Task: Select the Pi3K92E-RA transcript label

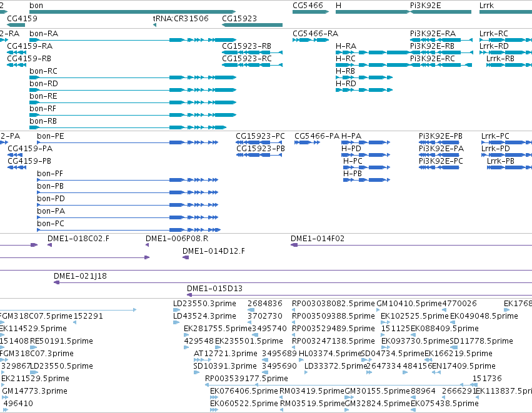Action: point(433,34)
